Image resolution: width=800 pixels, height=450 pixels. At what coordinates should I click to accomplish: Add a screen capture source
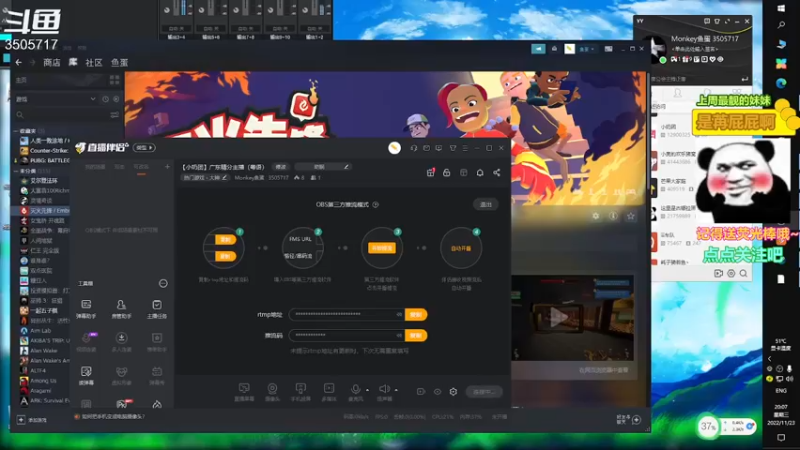pos(244,391)
